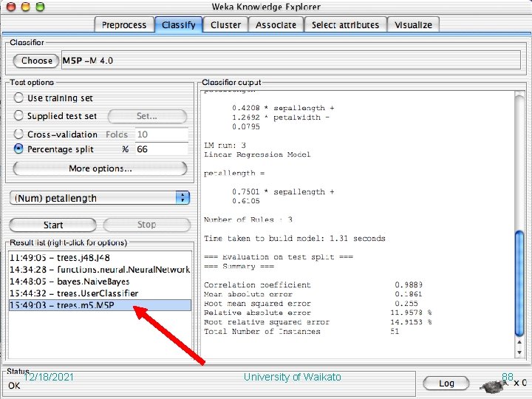The height and width of the screenshot is (399, 532).
Task: Click the percentage split value field
Action: pos(162,149)
